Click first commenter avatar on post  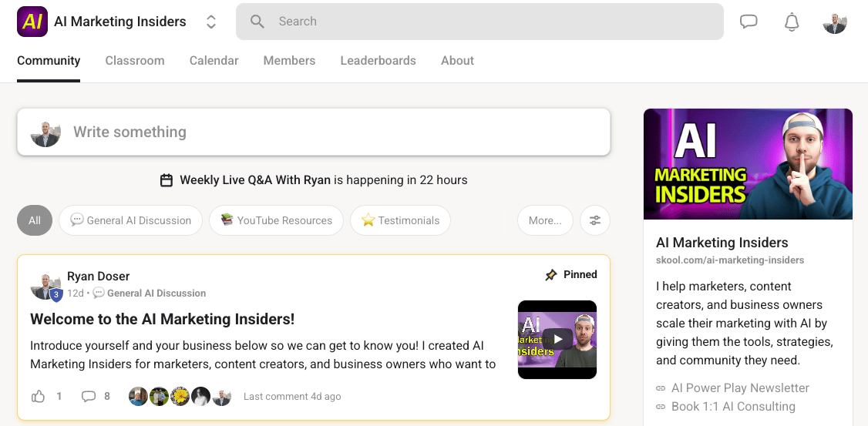[x=139, y=396]
